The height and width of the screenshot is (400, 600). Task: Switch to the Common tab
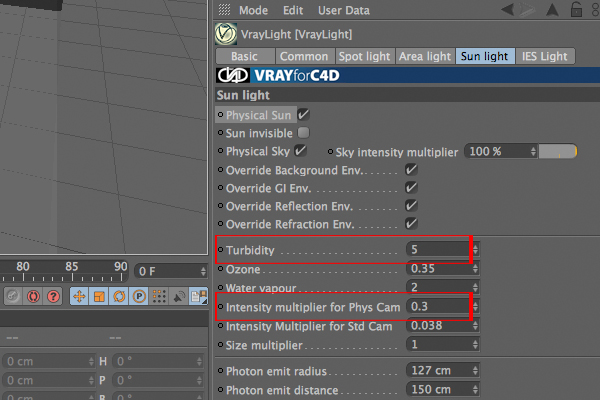tap(305, 56)
